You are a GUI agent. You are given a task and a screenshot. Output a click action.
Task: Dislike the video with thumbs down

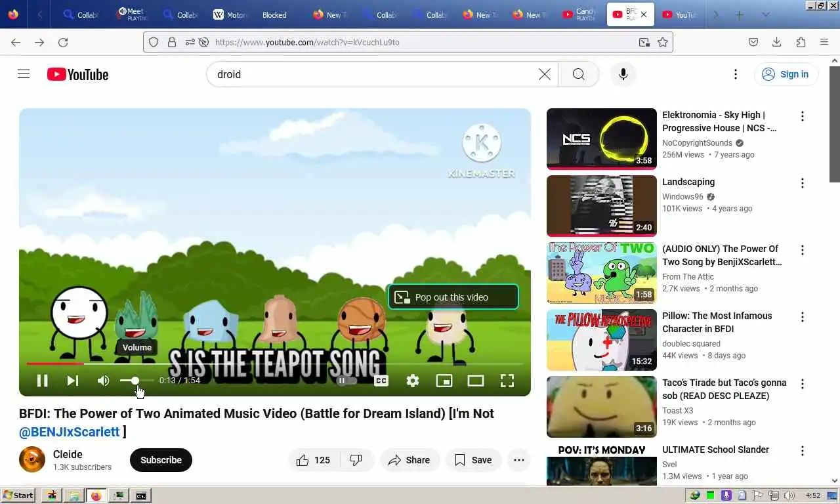point(356,460)
